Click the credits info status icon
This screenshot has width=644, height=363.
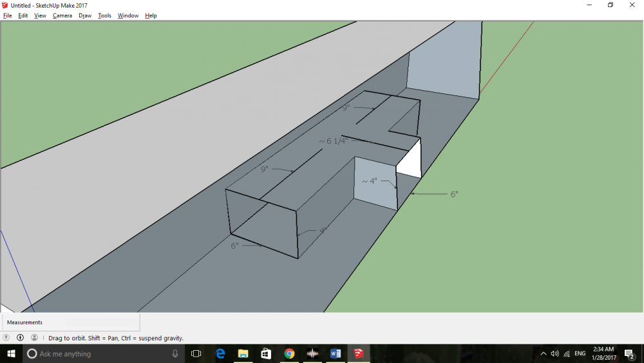(20, 337)
